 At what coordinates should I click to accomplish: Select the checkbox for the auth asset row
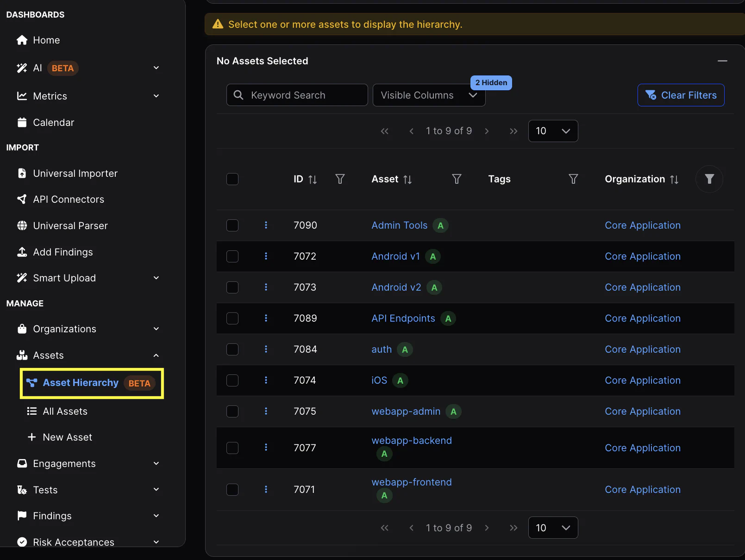point(232,349)
